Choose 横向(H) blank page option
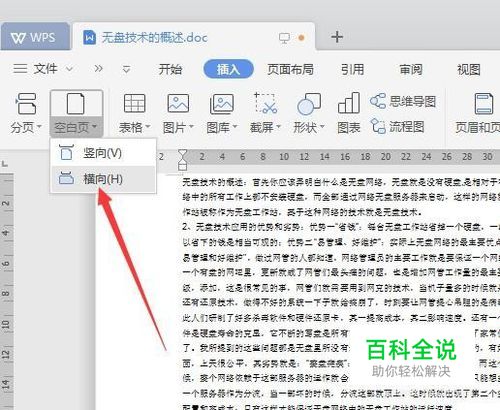This screenshot has height=410, width=500. [x=103, y=179]
